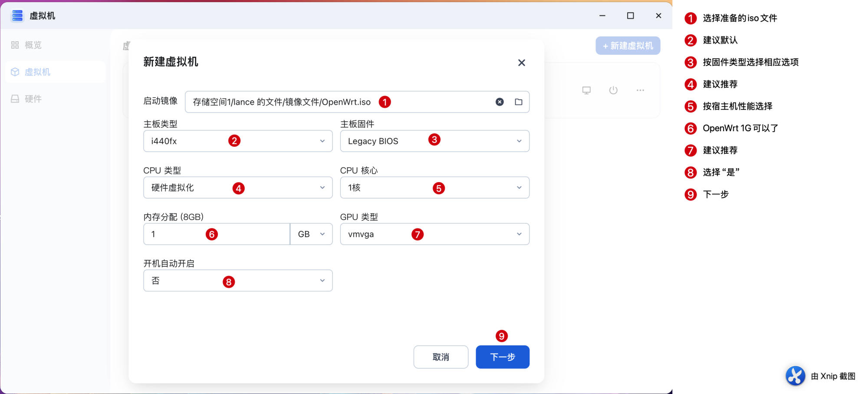Open the CPU 类型 硬件虚拟化 dropdown
Image resolution: width=868 pixels, height=394 pixels.
(237, 188)
